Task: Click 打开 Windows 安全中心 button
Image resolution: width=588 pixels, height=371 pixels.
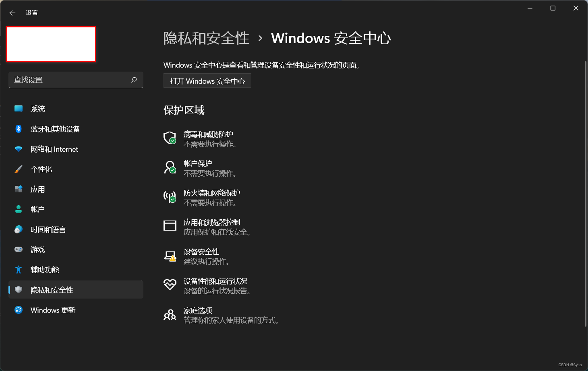Action: (207, 81)
